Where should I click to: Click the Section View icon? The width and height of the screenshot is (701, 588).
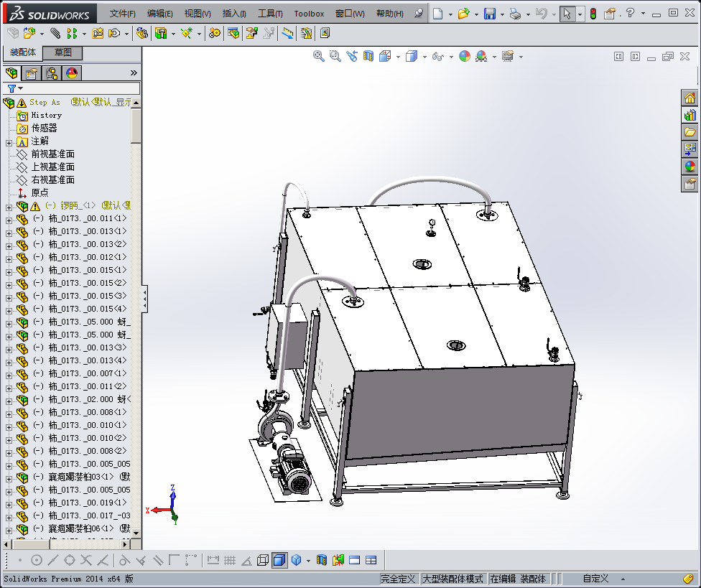click(368, 56)
